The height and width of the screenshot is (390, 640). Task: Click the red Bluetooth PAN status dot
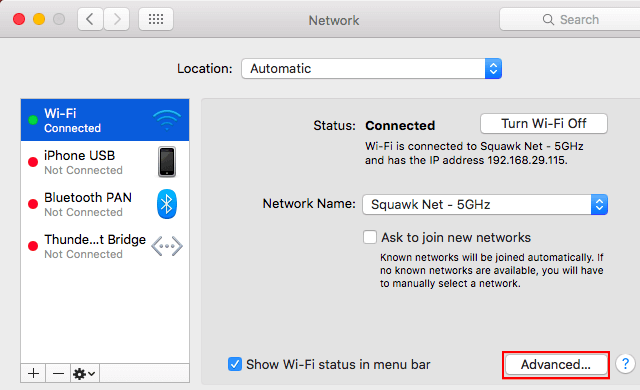33,204
